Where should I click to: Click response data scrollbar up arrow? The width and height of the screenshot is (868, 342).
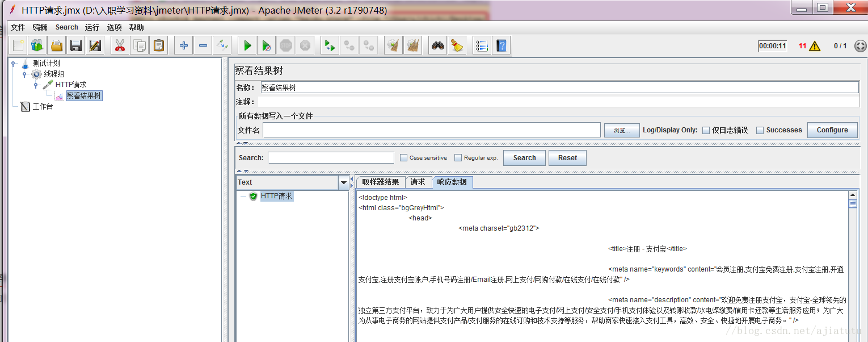click(x=853, y=195)
